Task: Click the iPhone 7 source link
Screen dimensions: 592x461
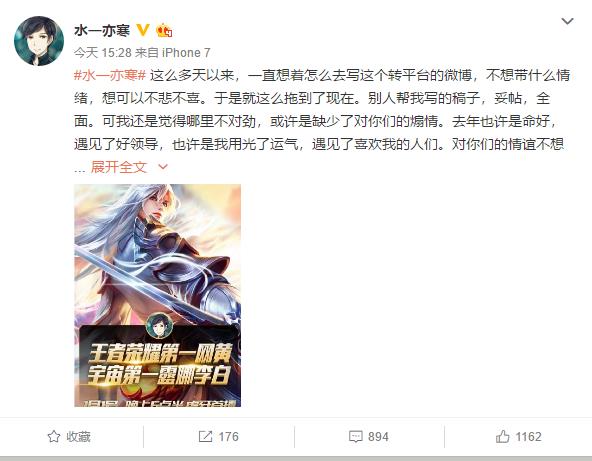Action: 186,52
